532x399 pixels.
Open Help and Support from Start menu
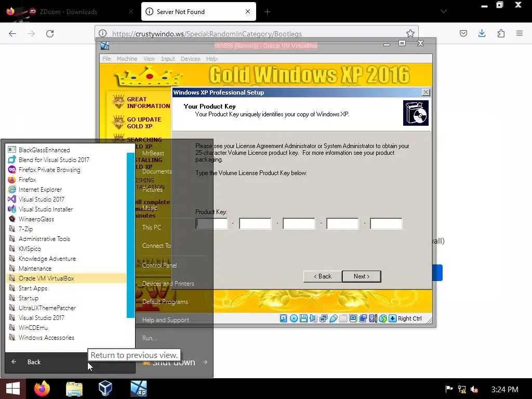[166, 320]
